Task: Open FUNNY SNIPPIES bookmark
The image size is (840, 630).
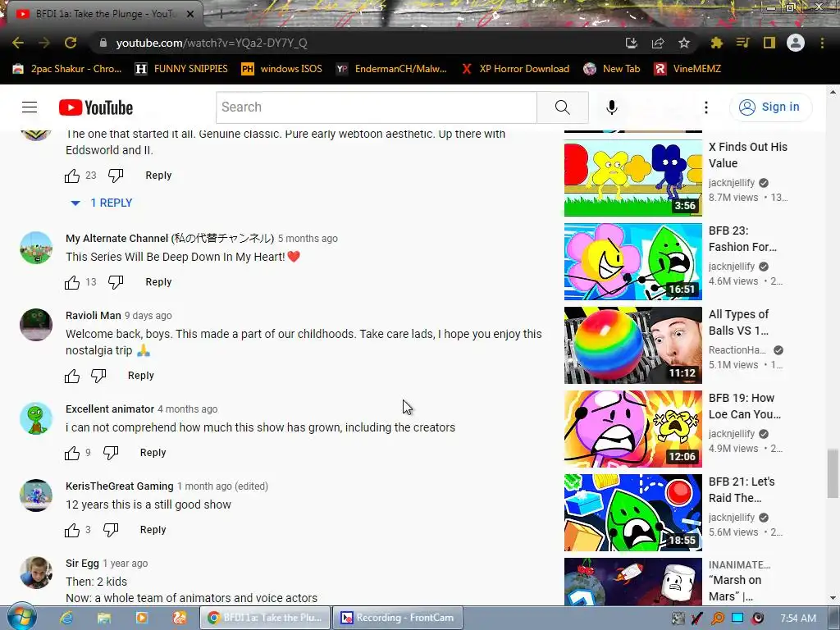Action: click(181, 69)
